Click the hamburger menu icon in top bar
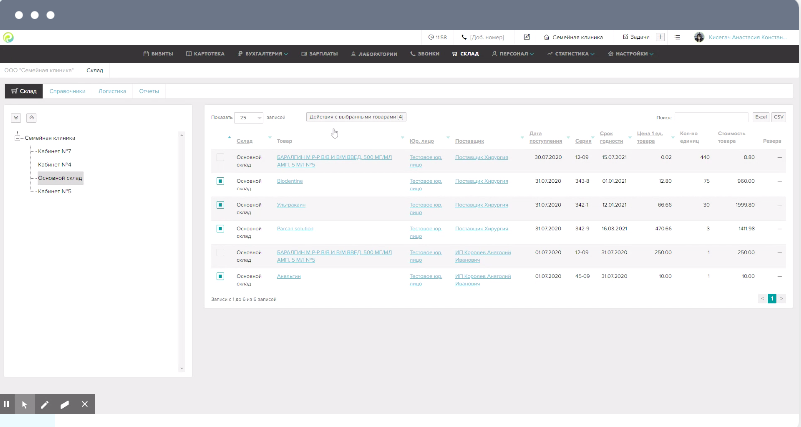The image size is (801, 427). [x=677, y=37]
